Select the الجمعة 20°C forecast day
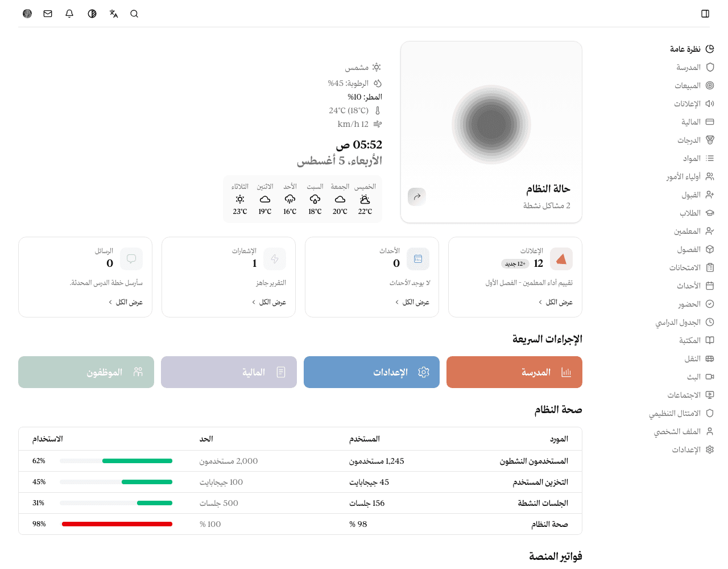Viewport: 728px width, 569px height. click(340, 199)
